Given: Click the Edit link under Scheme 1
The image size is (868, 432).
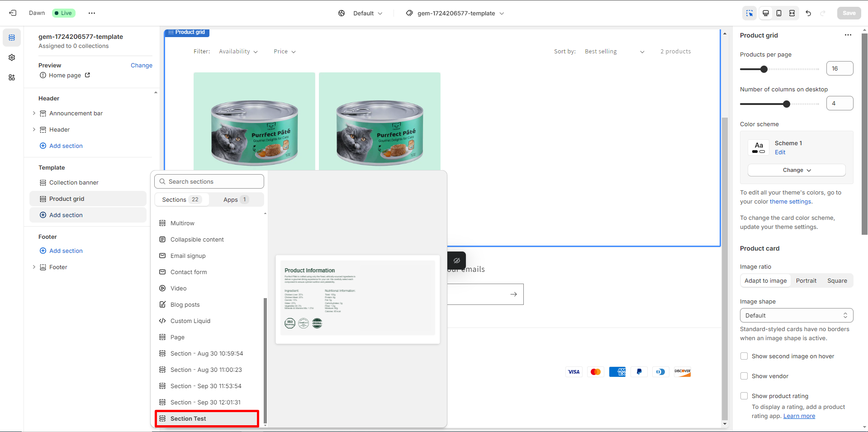Looking at the screenshot, I should click(x=780, y=152).
